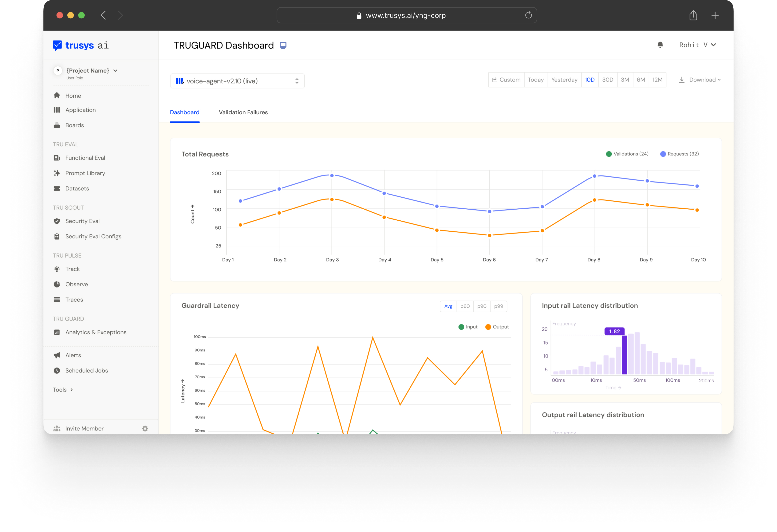Click the Custom date range button

click(x=506, y=80)
